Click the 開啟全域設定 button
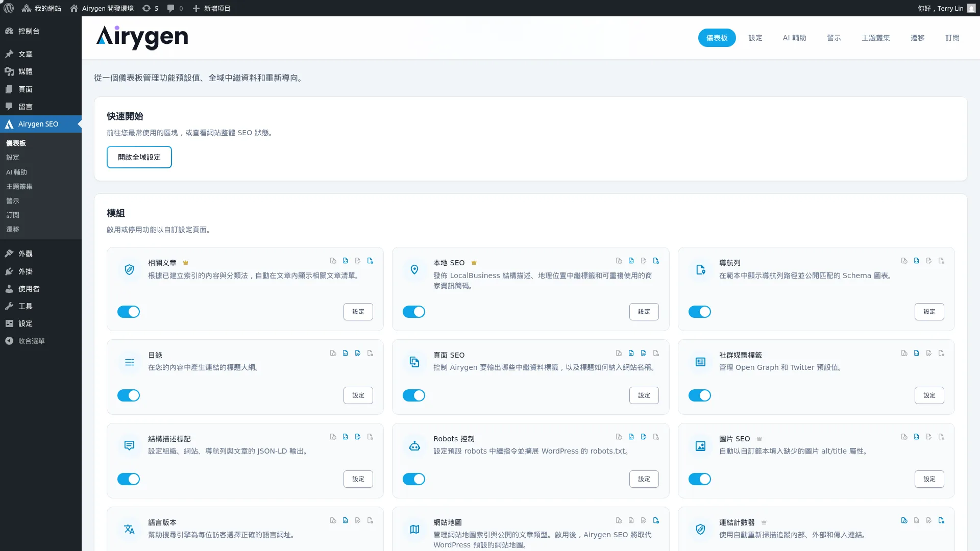Viewport: 980px width, 551px height. point(139,157)
